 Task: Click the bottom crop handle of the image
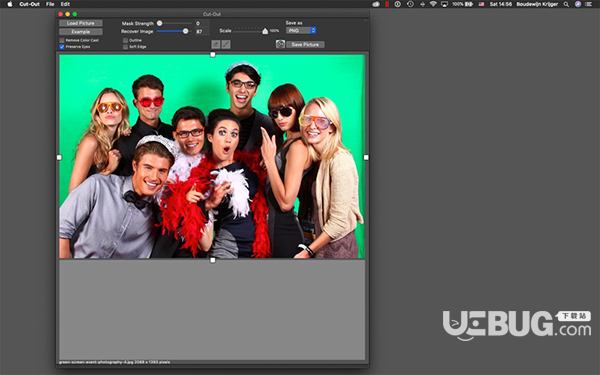click(x=213, y=260)
